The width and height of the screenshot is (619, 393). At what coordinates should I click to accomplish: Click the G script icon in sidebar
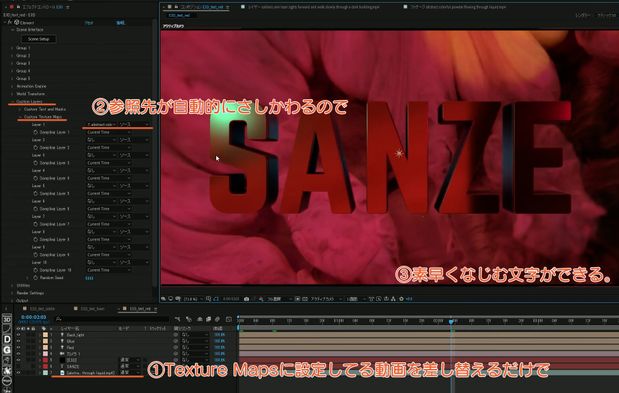tap(7, 350)
